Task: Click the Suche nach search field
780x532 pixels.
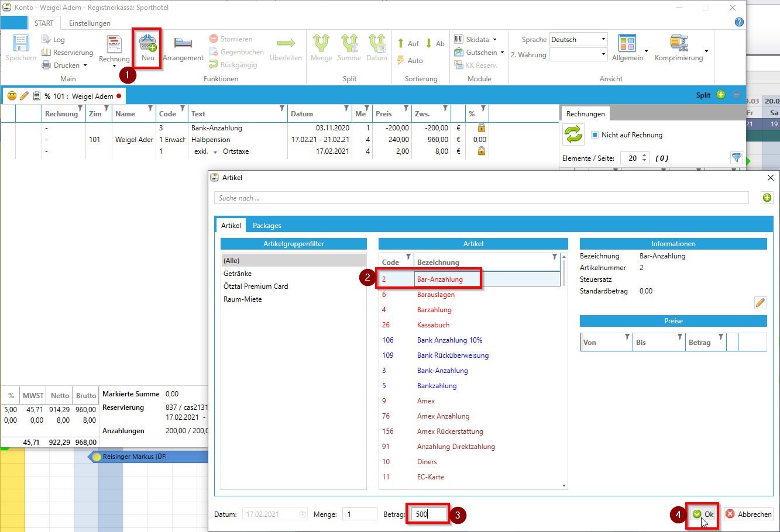Action: 481,198
